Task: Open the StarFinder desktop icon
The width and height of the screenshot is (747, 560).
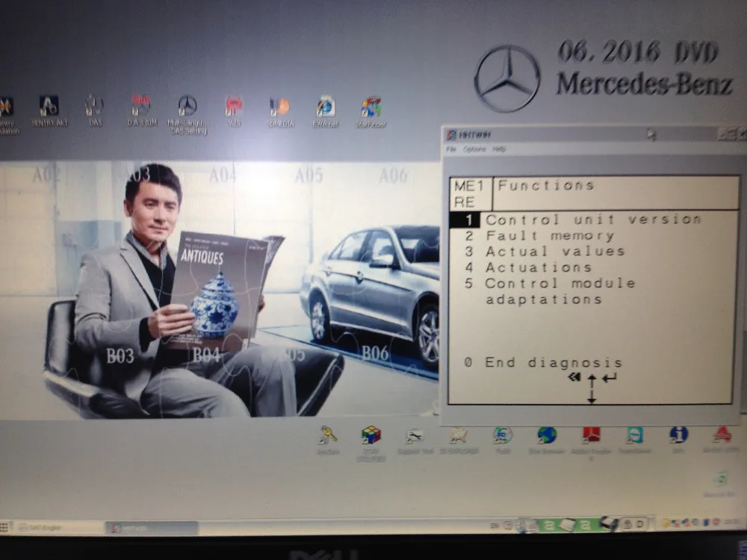Action: tap(371, 113)
